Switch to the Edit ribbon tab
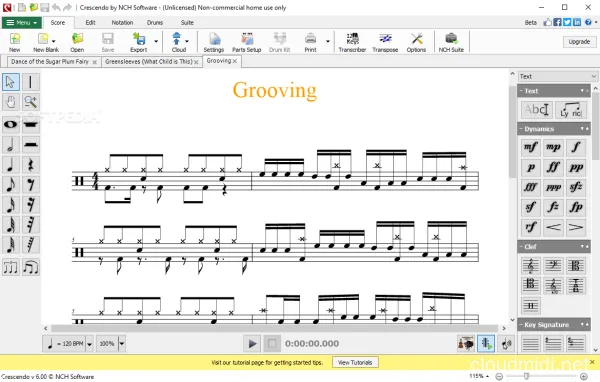Screen dimensions: 600x382 tap(90, 23)
